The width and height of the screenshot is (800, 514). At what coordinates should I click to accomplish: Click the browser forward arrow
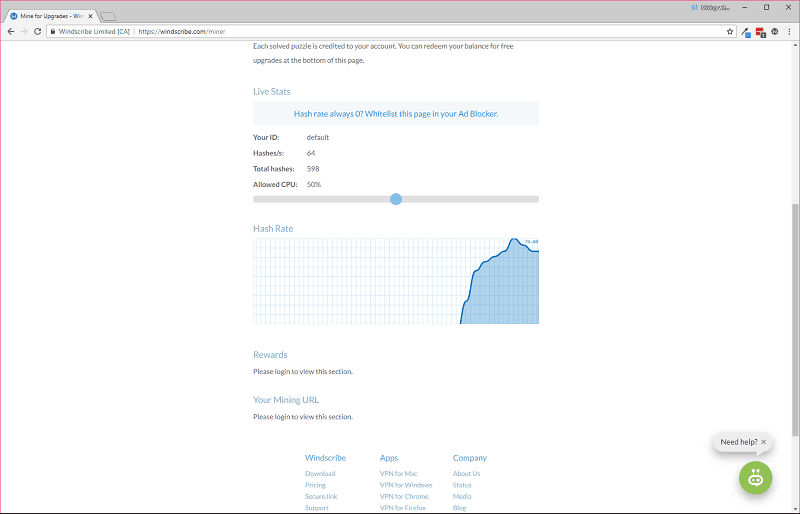tap(24, 31)
